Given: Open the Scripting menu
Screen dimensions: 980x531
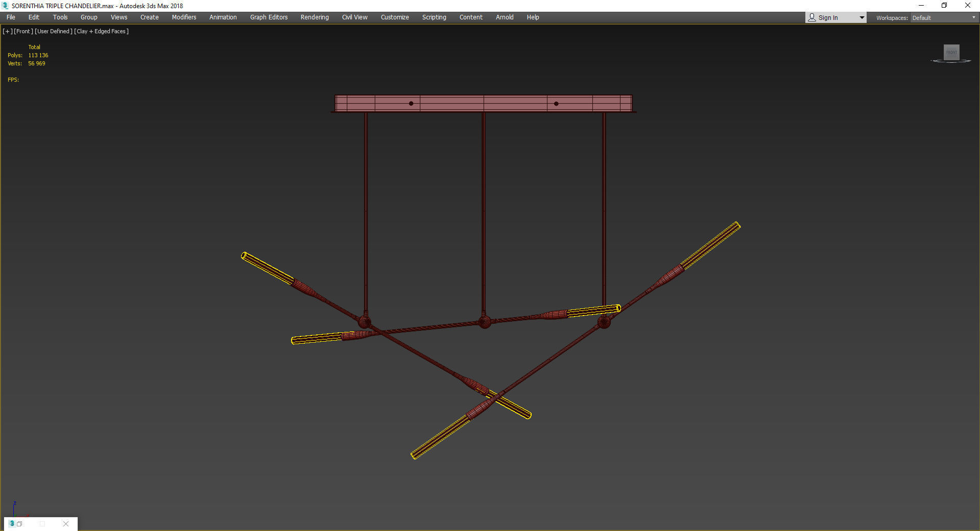Looking at the screenshot, I should pyautogui.click(x=434, y=17).
